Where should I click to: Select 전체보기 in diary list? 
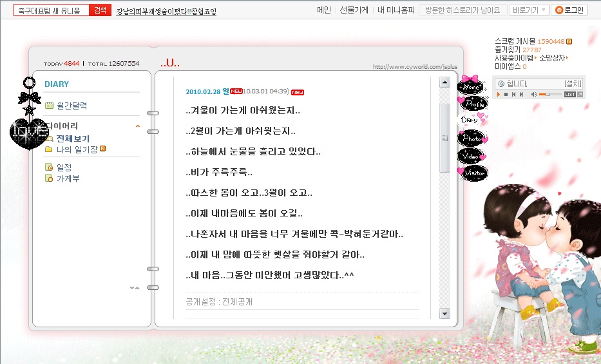73,139
